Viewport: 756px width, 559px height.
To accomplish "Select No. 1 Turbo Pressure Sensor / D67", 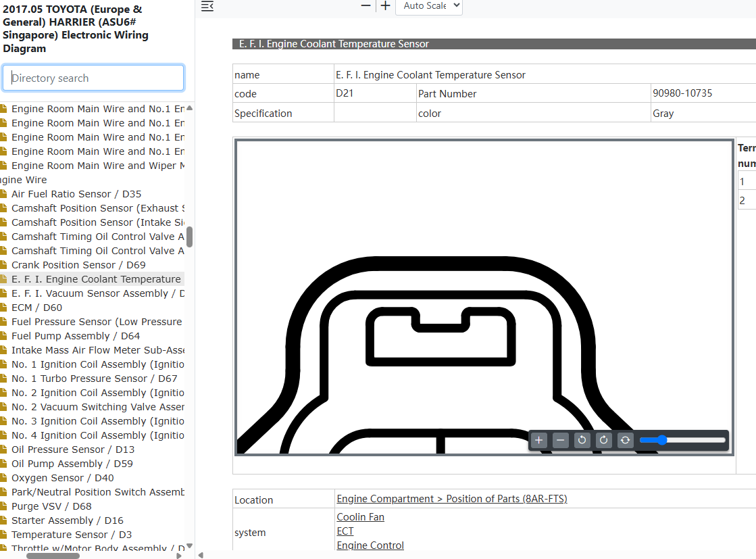I will (95, 379).
